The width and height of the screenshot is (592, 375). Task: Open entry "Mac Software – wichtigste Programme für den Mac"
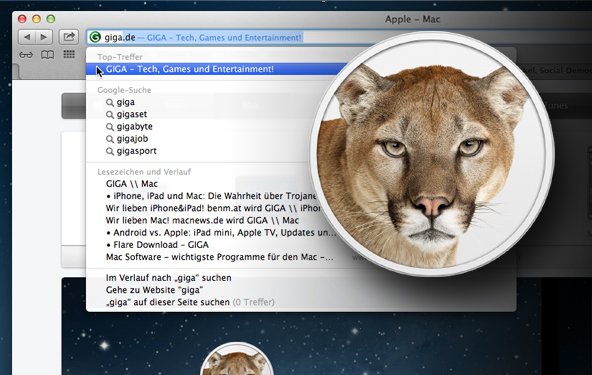pyautogui.click(x=220, y=257)
